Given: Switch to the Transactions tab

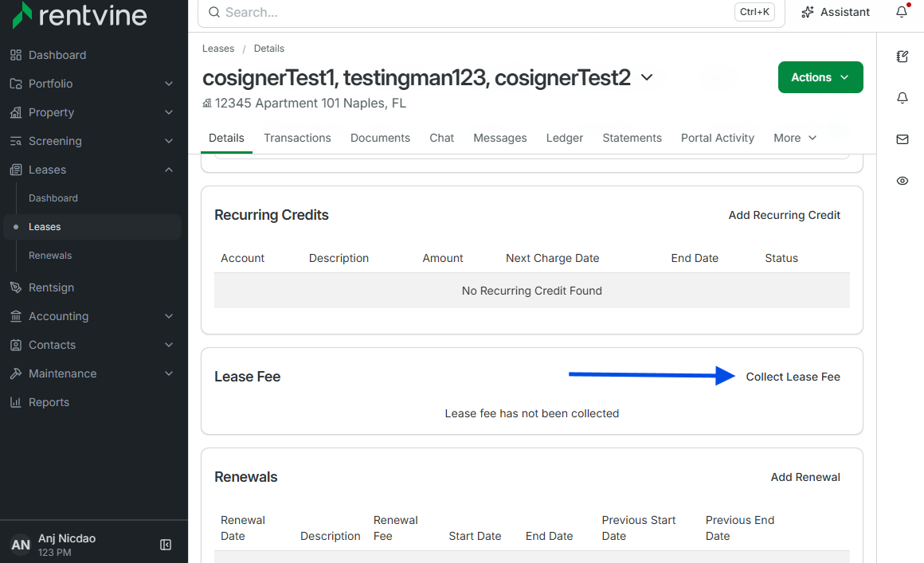Looking at the screenshot, I should [x=297, y=138].
